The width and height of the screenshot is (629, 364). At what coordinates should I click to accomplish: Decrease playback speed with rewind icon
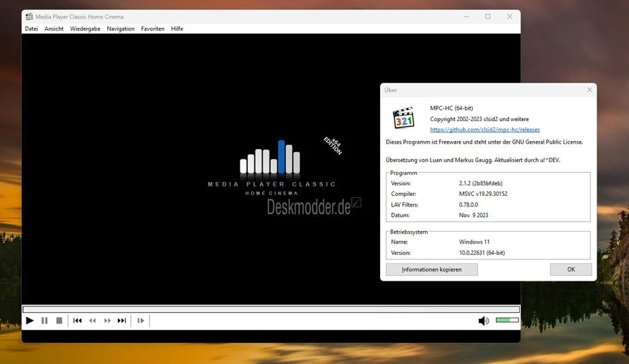click(93, 321)
